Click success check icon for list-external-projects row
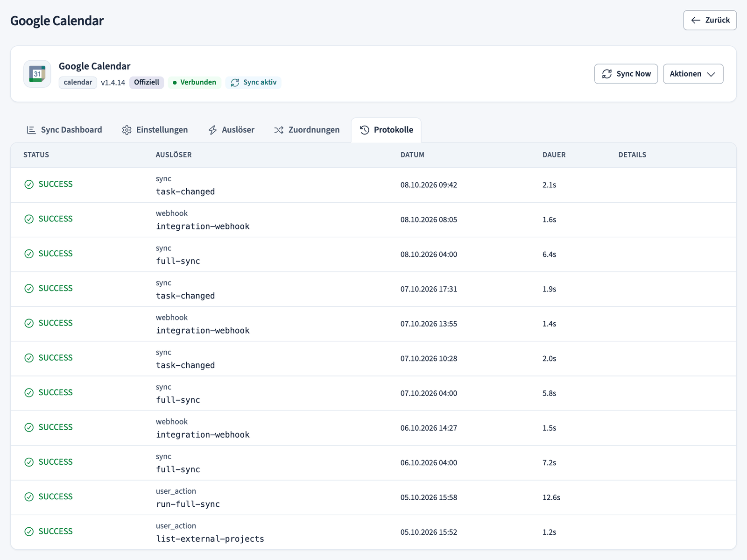The image size is (747, 560). point(29,532)
